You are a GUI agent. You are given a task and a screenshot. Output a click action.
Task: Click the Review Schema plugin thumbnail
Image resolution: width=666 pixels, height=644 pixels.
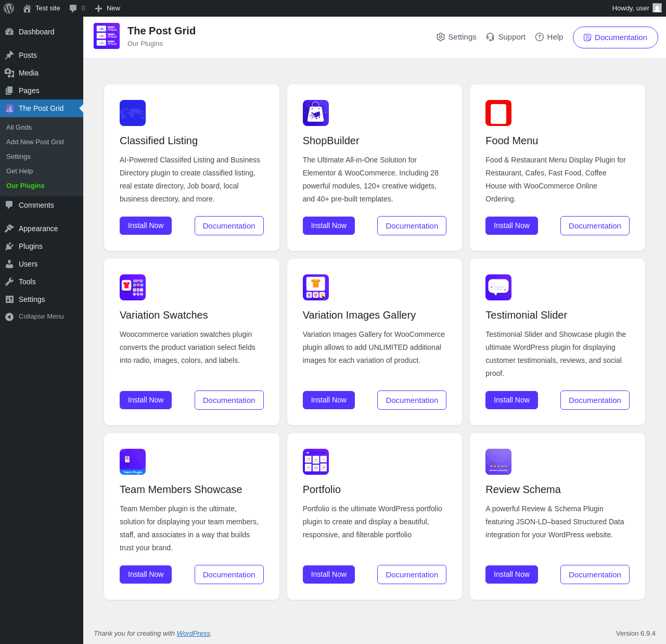click(x=498, y=462)
